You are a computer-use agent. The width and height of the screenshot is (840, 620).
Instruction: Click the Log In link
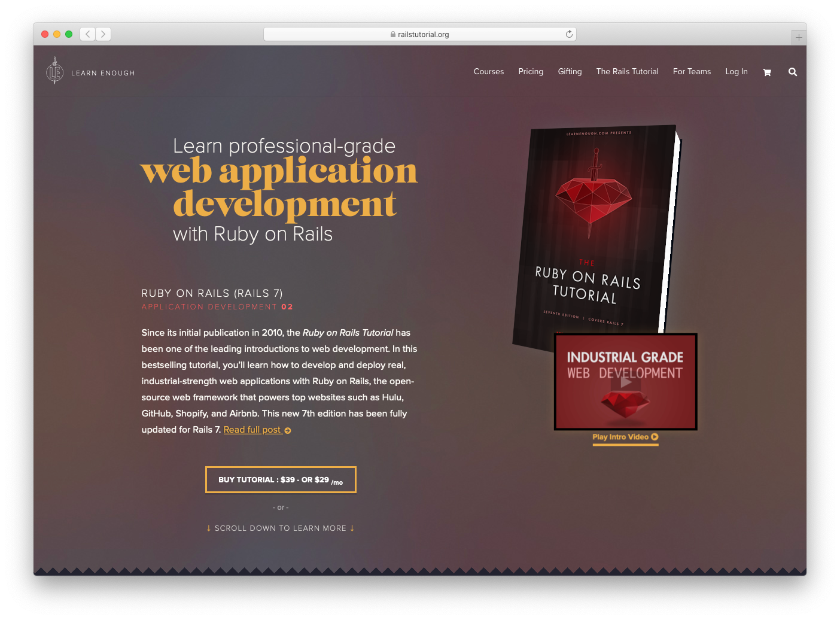tap(736, 72)
